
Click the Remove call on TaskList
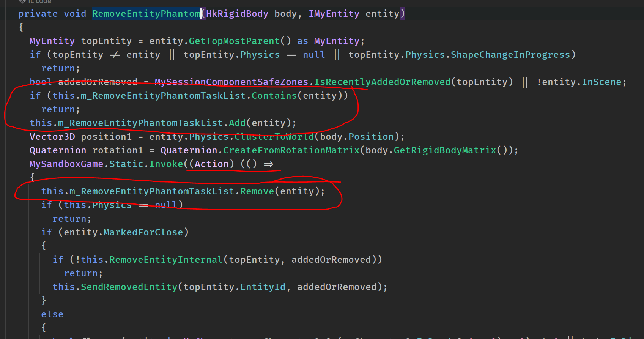click(x=257, y=191)
